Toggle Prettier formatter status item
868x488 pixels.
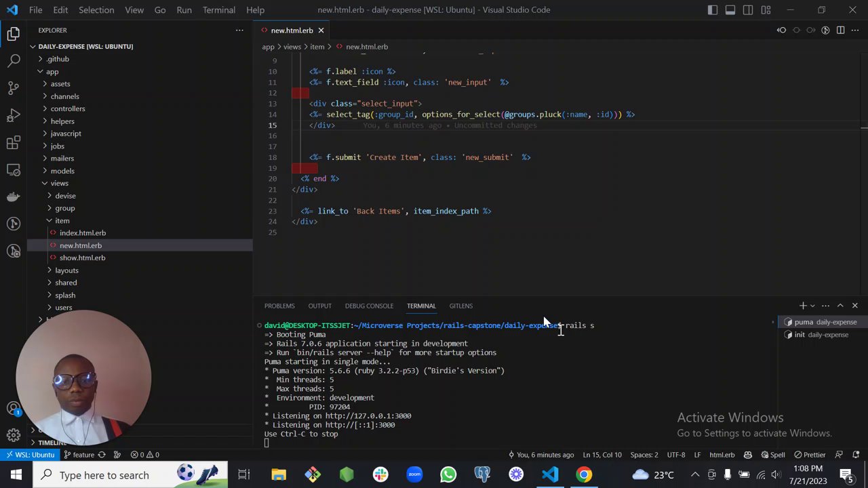point(809,455)
